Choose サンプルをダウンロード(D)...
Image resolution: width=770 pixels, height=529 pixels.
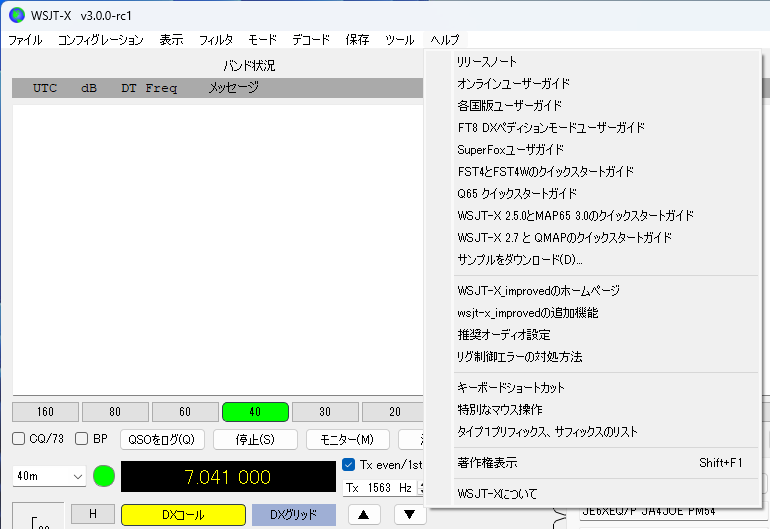click(593, 260)
